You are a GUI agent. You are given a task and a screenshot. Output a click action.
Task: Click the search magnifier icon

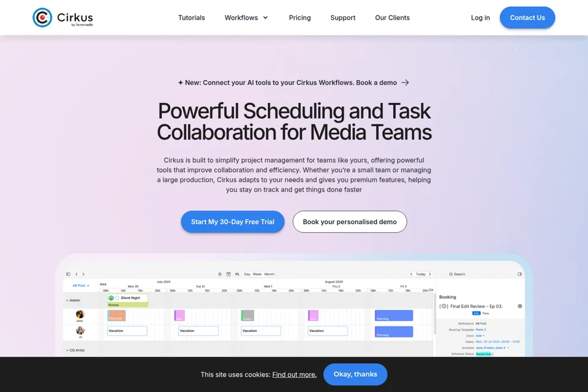[451, 274]
